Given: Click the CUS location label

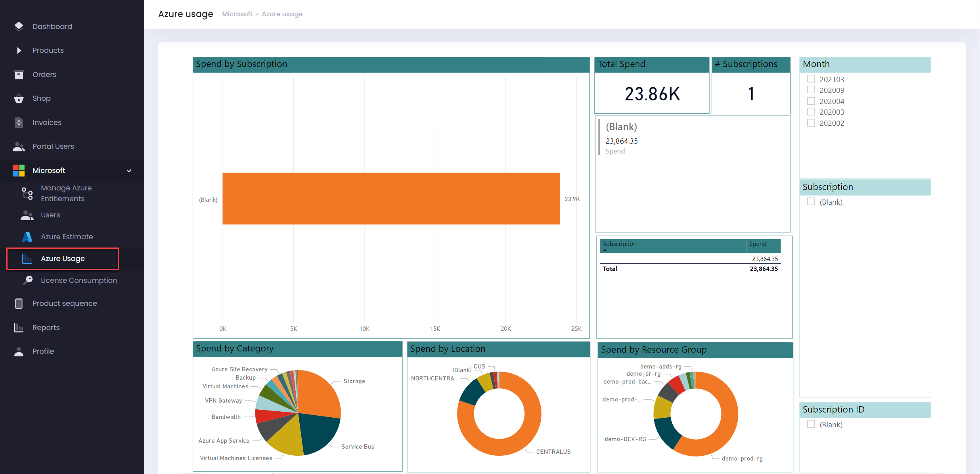Looking at the screenshot, I should coord(479,367).
